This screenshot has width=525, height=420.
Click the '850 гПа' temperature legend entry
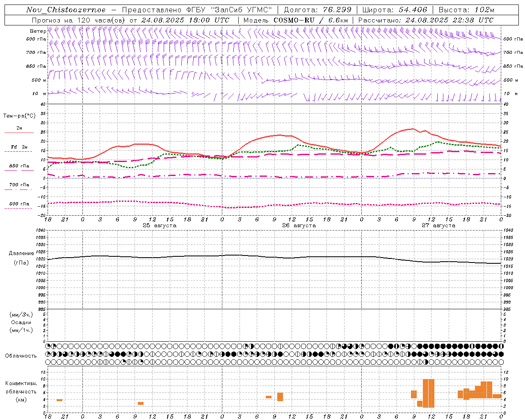pos(19,166)
